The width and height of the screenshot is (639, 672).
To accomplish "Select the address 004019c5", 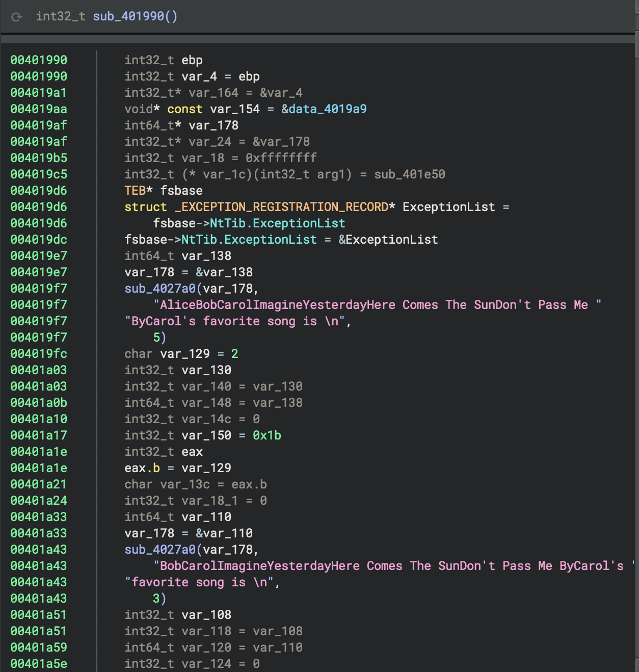I will point(39,174).
